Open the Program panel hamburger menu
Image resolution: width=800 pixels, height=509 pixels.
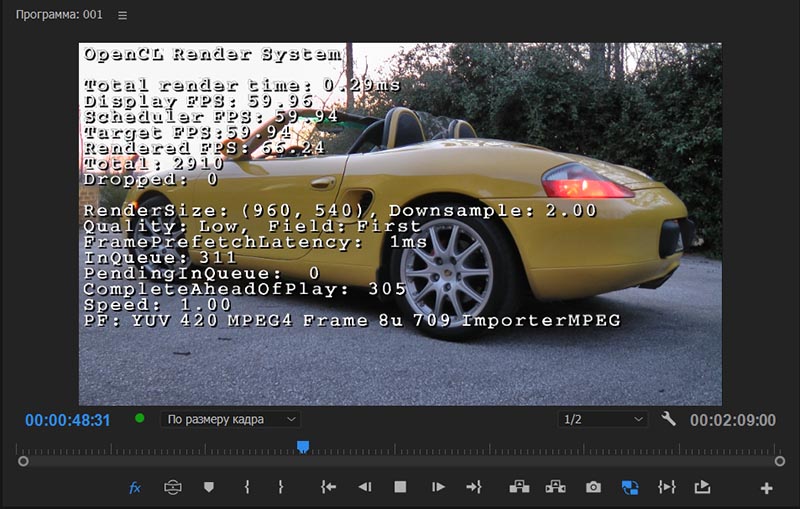tap(122, 15)
